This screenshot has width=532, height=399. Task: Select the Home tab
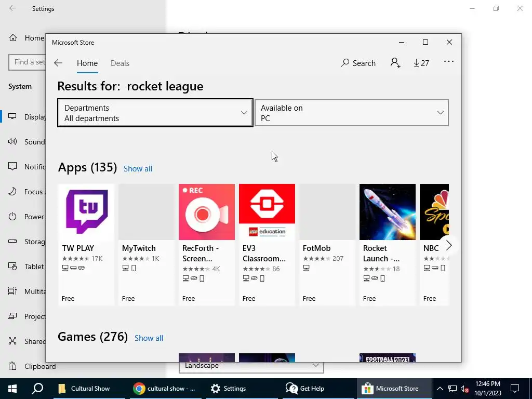87,63
